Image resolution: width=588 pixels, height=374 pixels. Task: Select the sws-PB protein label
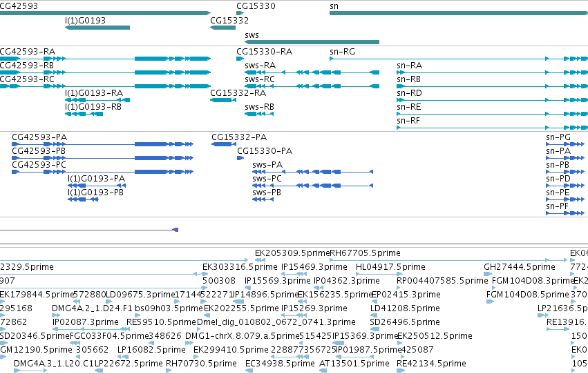[267, 193]
